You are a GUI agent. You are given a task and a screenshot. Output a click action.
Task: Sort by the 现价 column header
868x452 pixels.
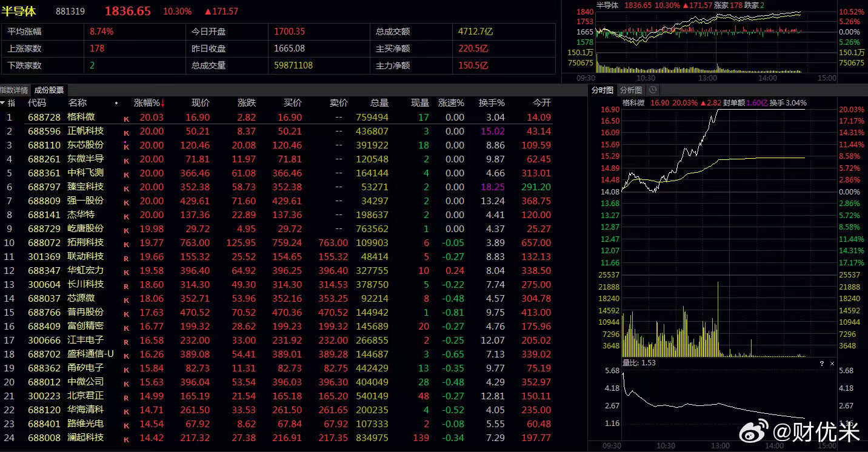point(200,103)
